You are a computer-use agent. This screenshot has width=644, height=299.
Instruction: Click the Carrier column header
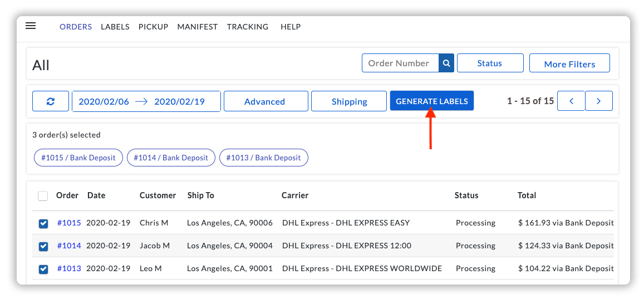pyautogui.click(x=295, y=195)
